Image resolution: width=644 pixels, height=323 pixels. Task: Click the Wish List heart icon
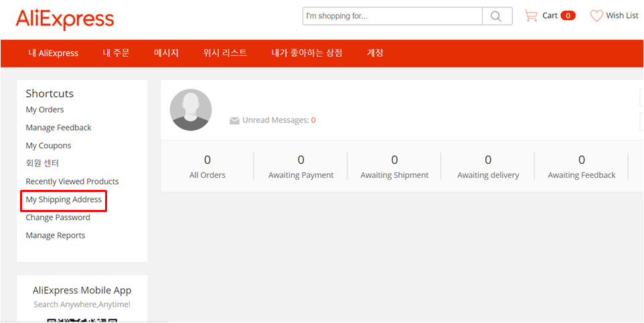pyautogui.click(x=596, y=16)
